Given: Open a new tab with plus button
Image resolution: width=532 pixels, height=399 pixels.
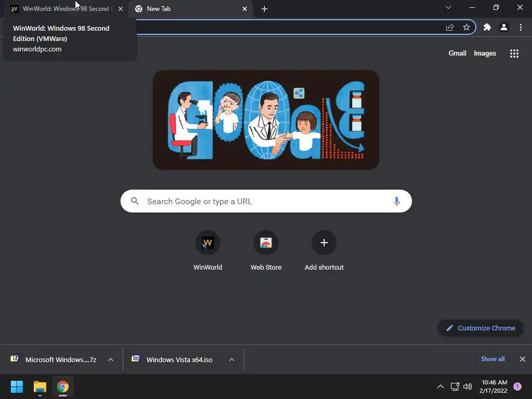Looking at the screenshot, I should (264, 9).
